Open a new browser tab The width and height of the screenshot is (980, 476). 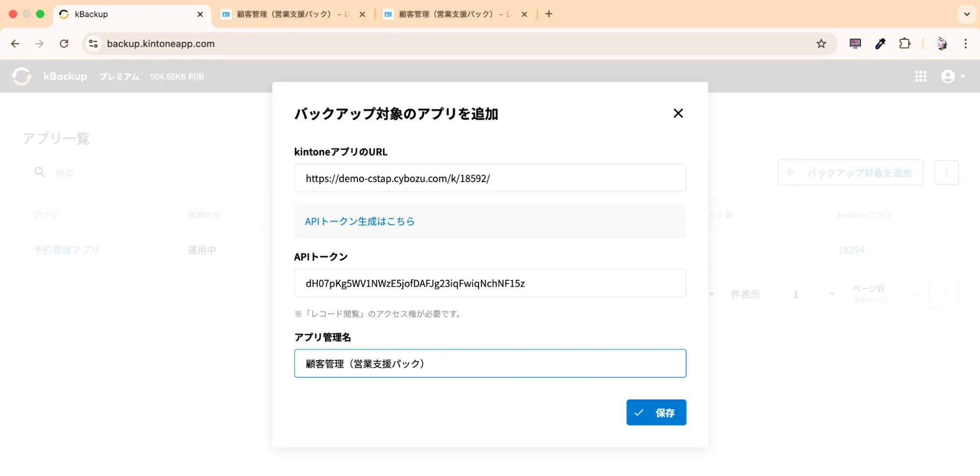click(x=549, y=14)
